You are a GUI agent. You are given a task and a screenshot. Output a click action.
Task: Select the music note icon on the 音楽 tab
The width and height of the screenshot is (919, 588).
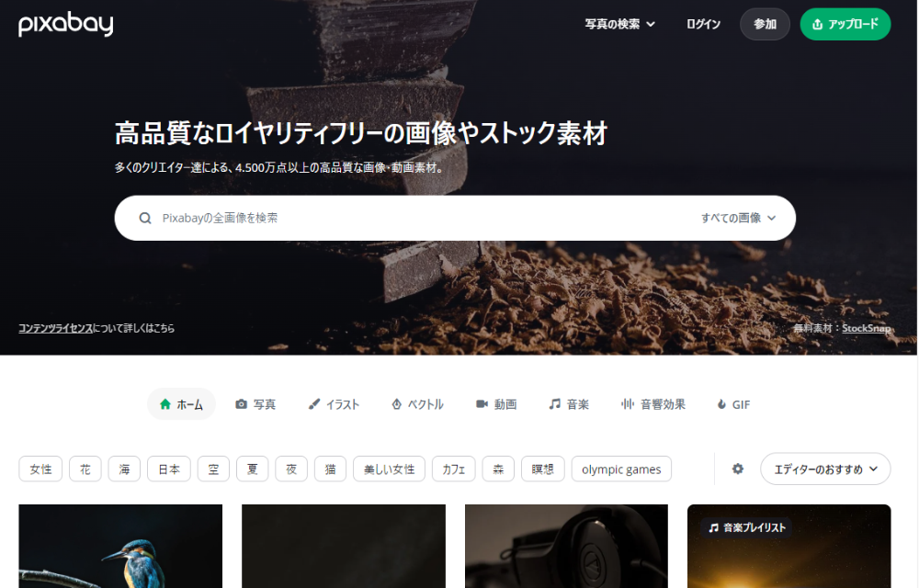click(x=555, y=403)
